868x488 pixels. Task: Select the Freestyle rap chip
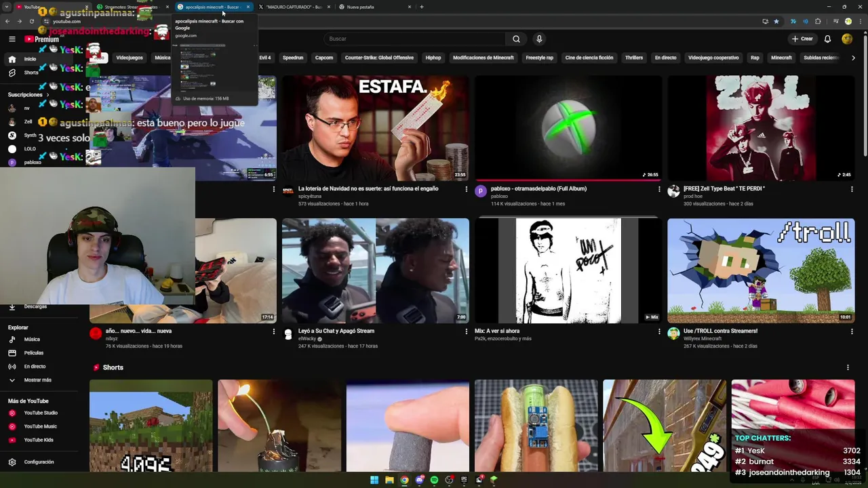pyautogui.click(x=540, y=58)
